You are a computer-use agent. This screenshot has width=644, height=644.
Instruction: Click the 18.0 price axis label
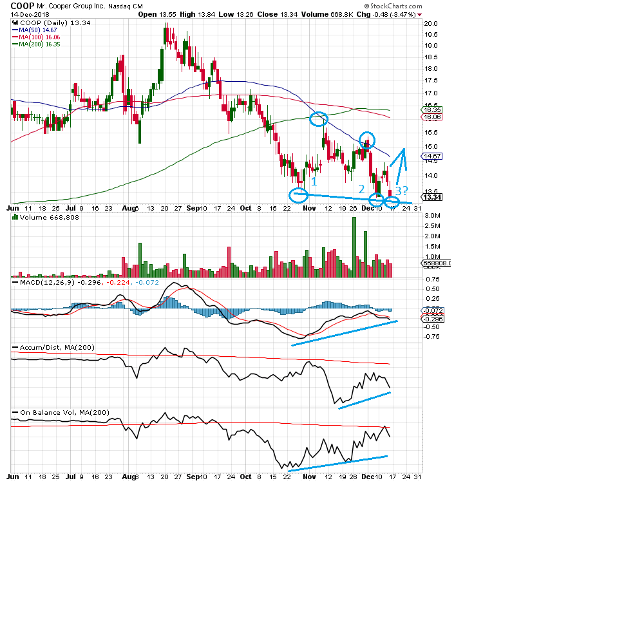pos(431,69)
